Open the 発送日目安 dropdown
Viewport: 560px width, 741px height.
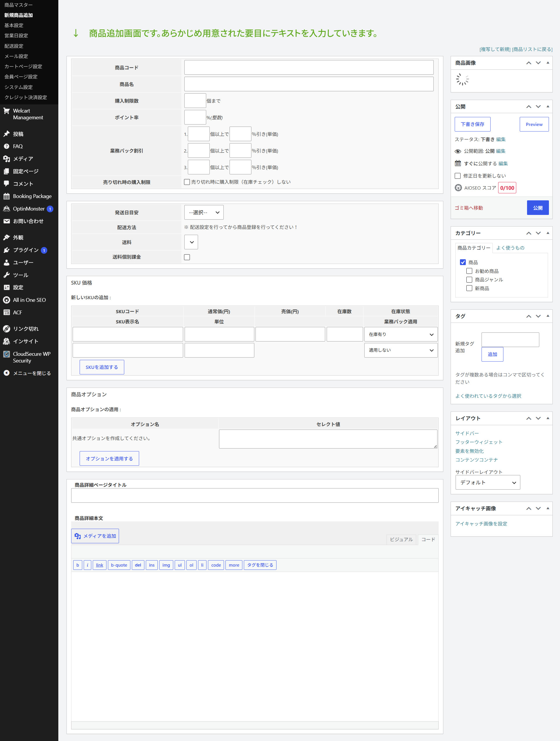204,212
